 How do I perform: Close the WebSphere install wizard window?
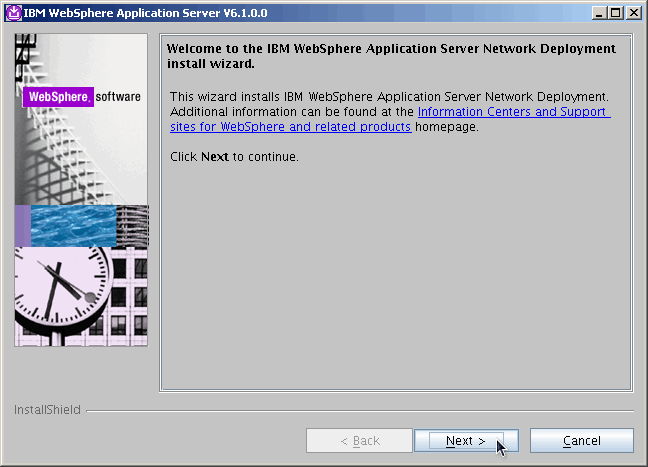(x=632, y=12)
